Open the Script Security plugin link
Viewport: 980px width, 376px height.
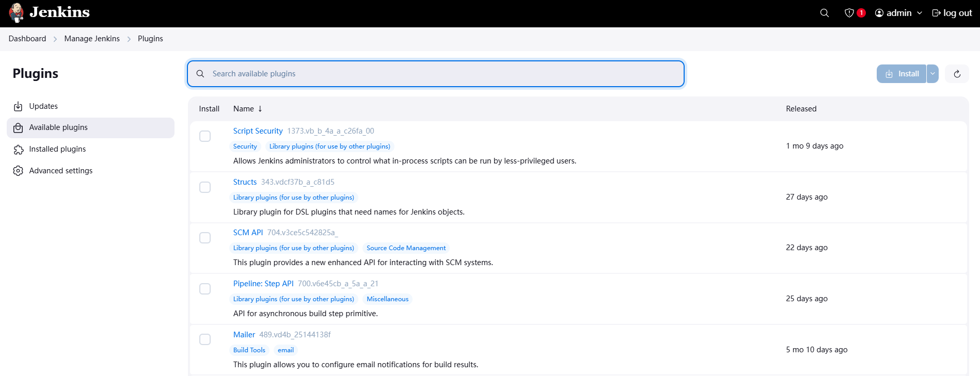tap(258, 131)
